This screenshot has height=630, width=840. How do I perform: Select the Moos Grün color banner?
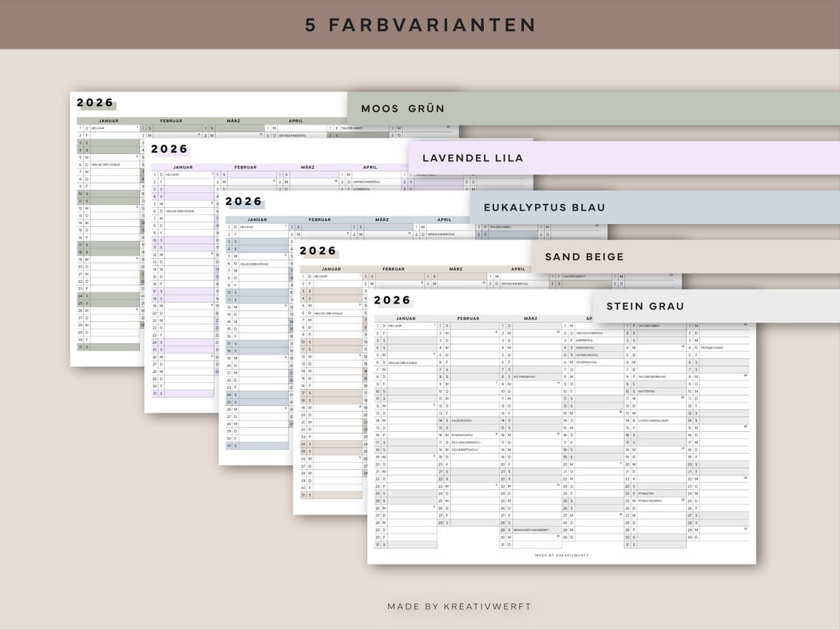594,108
